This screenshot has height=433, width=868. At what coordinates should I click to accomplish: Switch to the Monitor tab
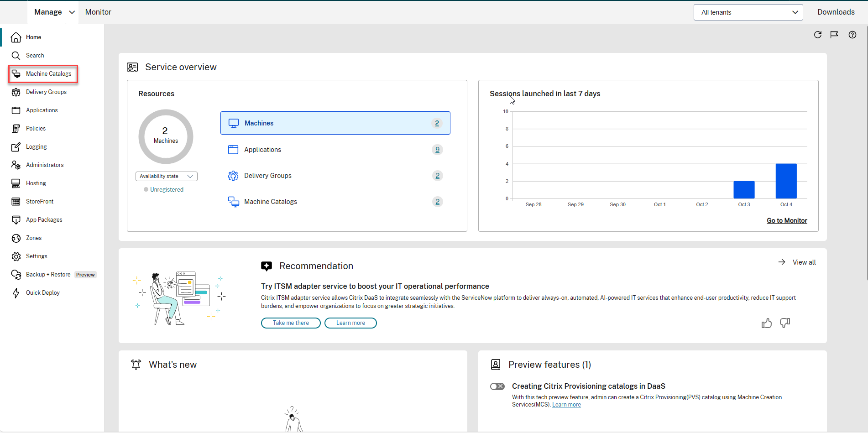(98, 12)
